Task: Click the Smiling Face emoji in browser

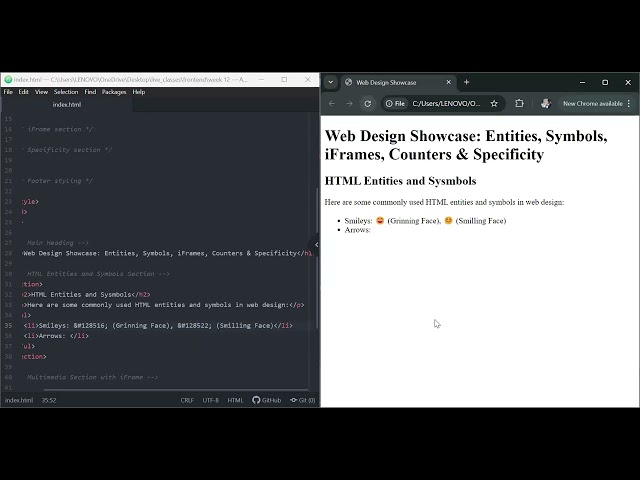Action: click(448, 220)
